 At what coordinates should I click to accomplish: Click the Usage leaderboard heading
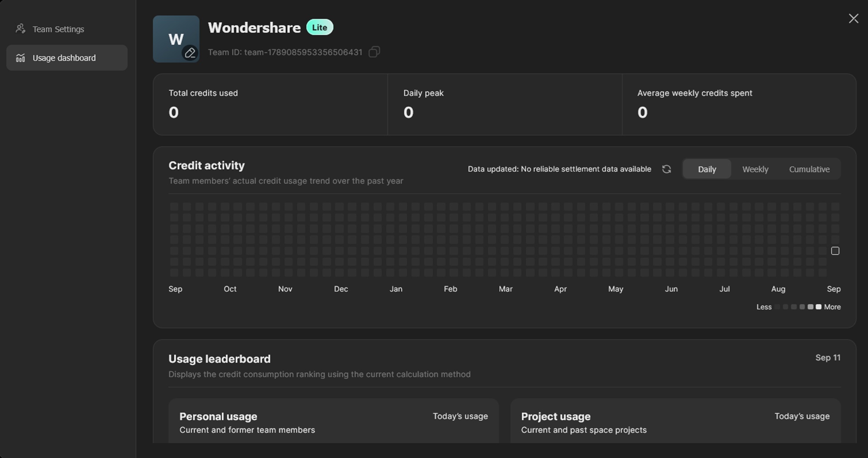pos(219,359)
